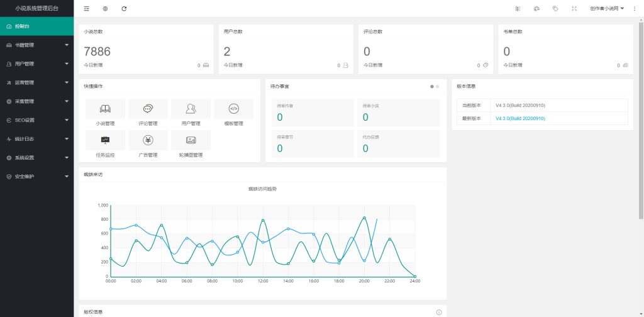Click the list icon in 书单总数 card

click(x=626, y=65)
